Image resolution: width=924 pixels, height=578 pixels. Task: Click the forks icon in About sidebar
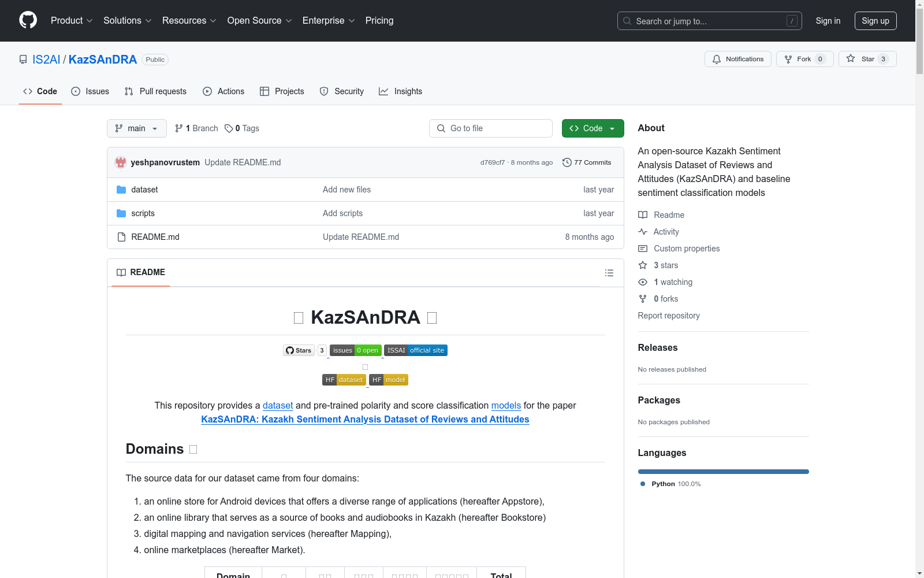[x=643, y=299]
